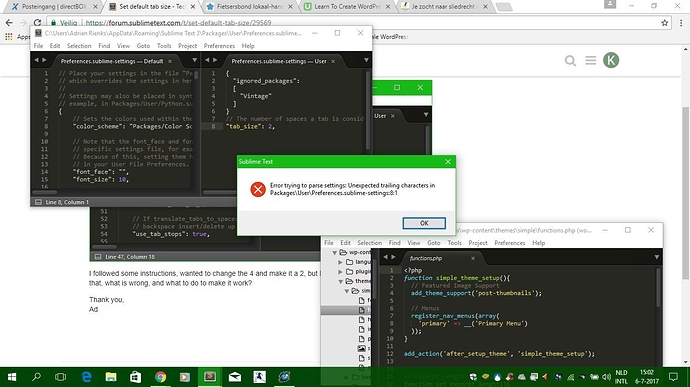Switch to the 'Set default tab size' browser tab
The width and height of the screenshot is (690, 387).
click(x=151, y=7)
